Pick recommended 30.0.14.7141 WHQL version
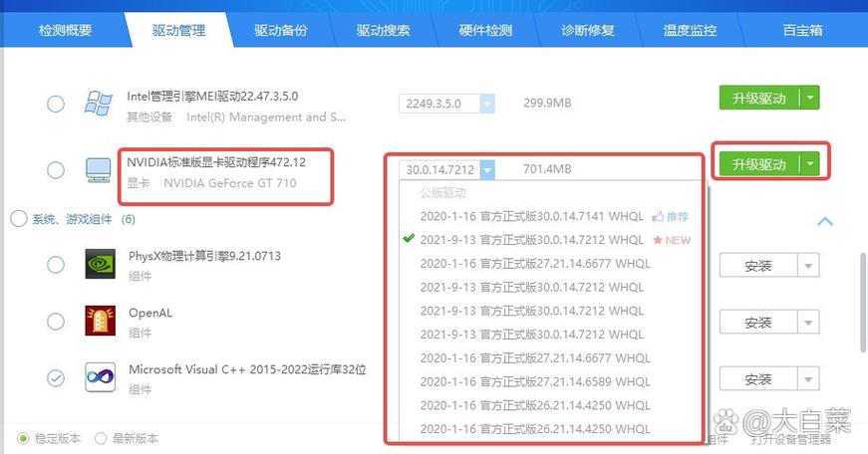The height and width of the screenshot is (454, 868). pos(531,216)
